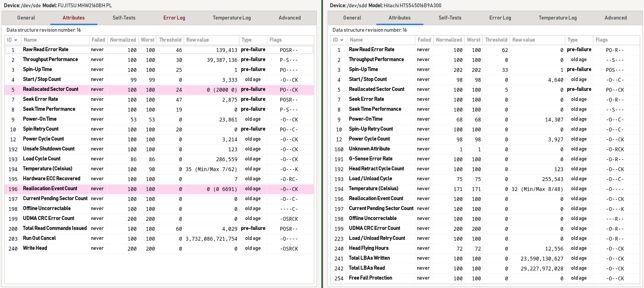Select the Total Read Commands Issued attribute
Screen dimensions: 644x288
click(55, 228)
